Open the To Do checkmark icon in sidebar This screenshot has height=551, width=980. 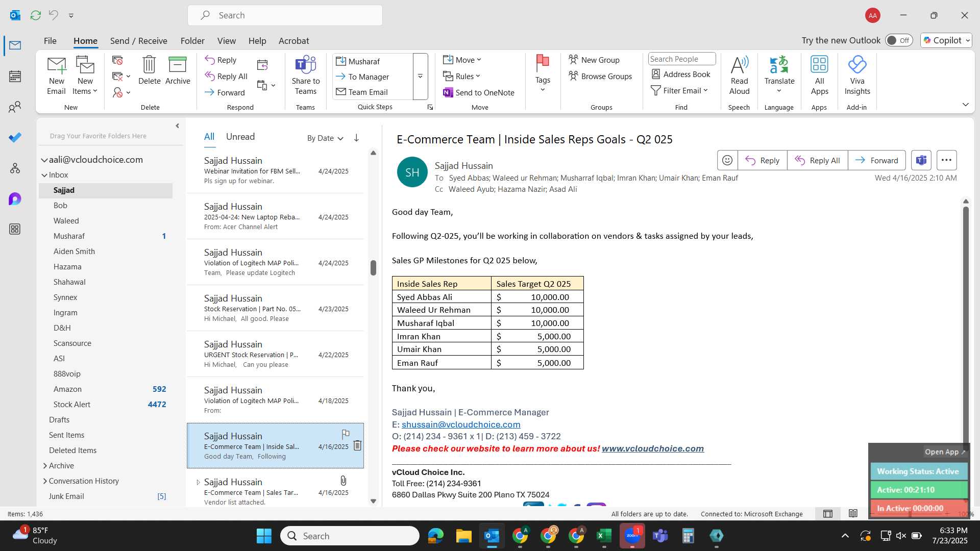[x=15, y=138]
